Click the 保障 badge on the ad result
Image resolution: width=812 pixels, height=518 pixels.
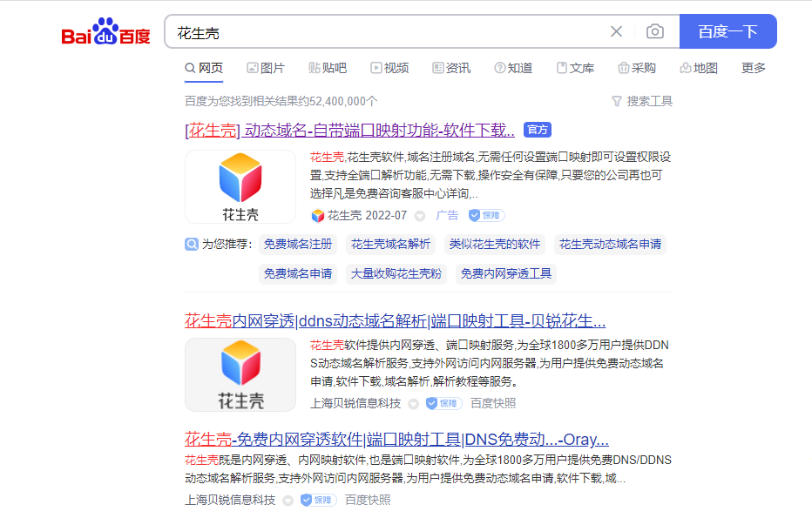click(x=486, y=215)
